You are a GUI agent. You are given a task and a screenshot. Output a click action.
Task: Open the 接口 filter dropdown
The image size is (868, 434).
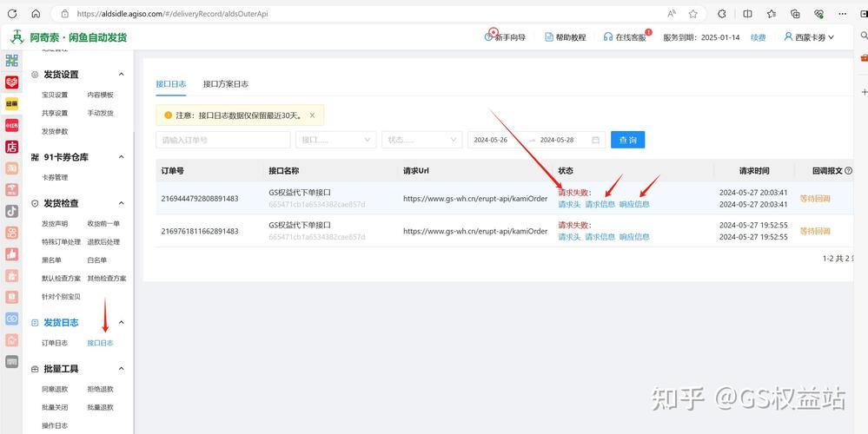[336, 140]
